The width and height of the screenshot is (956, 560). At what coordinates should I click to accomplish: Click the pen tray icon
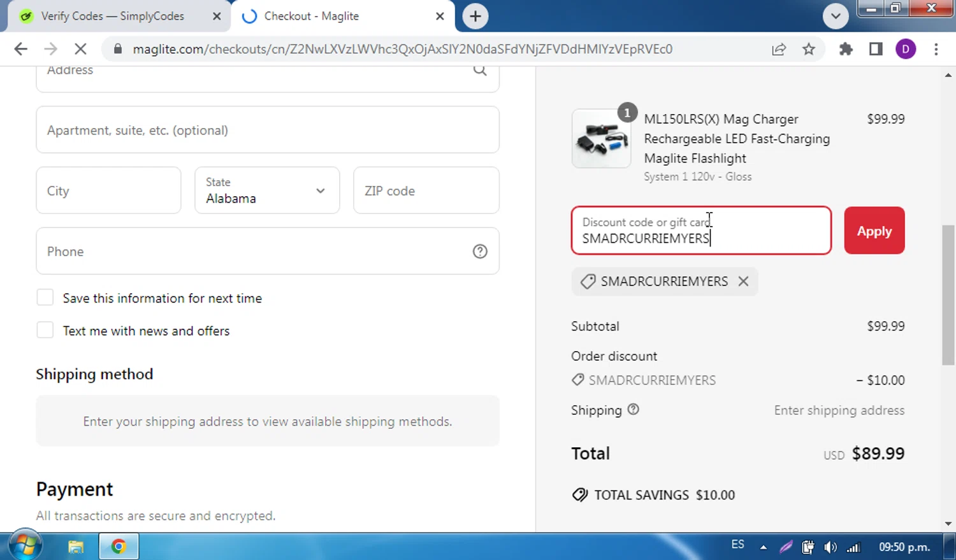[x=786, y=547]
